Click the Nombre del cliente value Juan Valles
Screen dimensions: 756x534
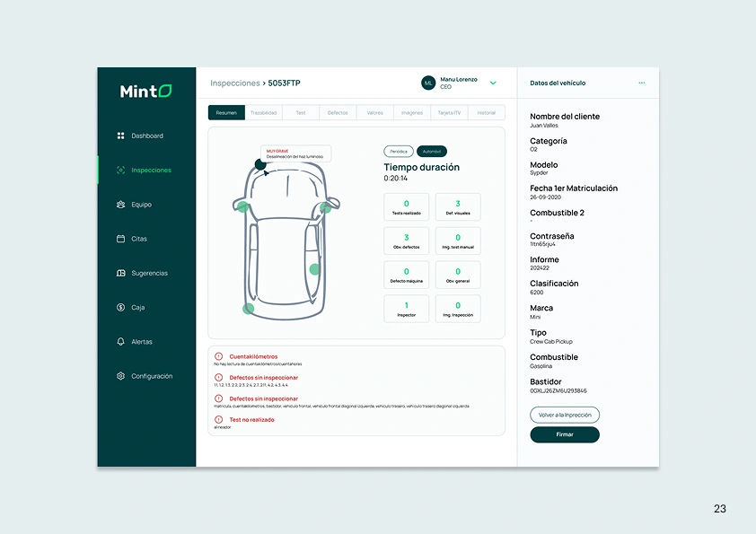544,126
